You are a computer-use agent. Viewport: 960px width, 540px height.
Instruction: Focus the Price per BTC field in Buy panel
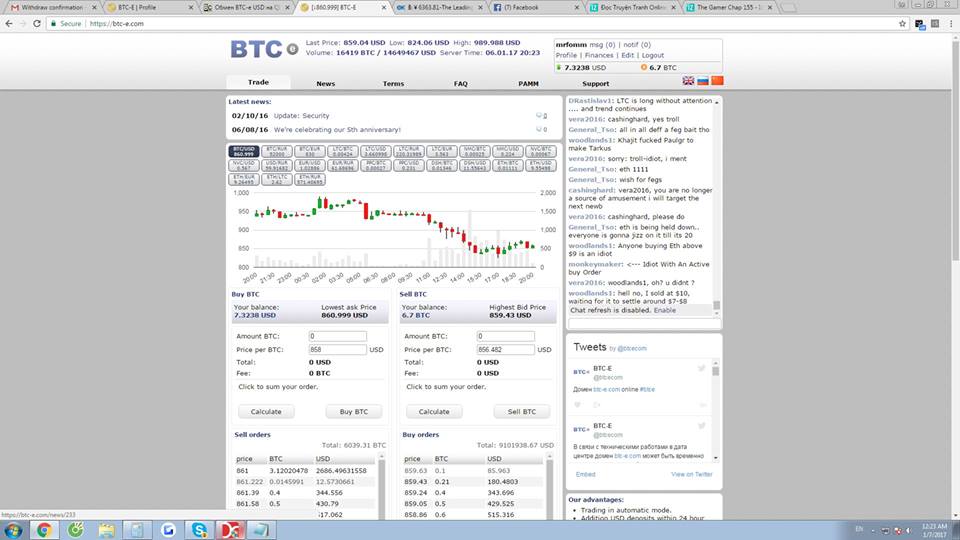point(337,350)
